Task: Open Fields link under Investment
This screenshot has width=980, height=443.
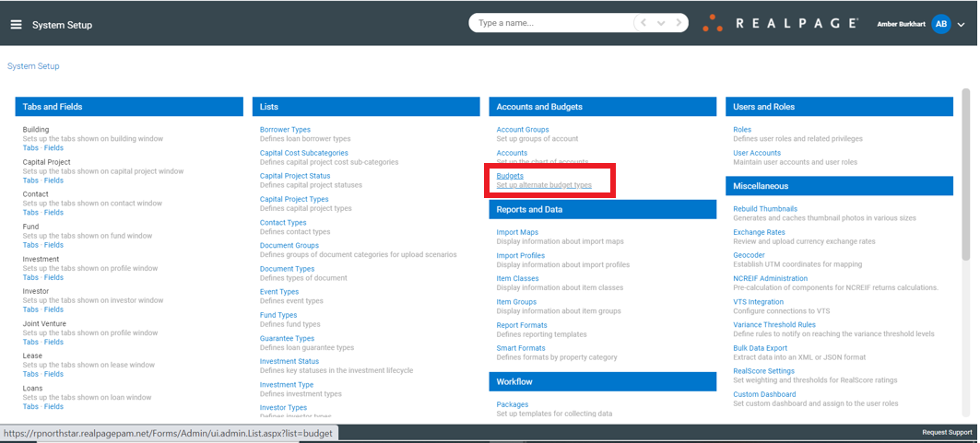Action: tap(53, 277)
